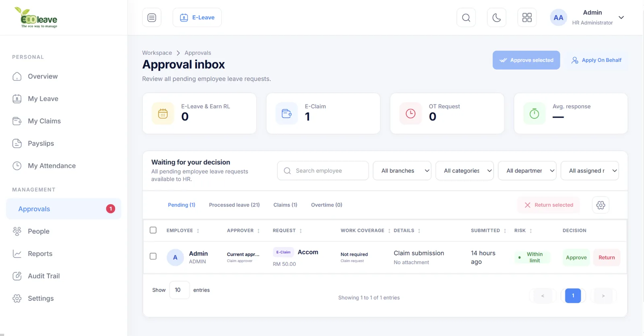Open the E-Leave module button

tap(197, 18)
